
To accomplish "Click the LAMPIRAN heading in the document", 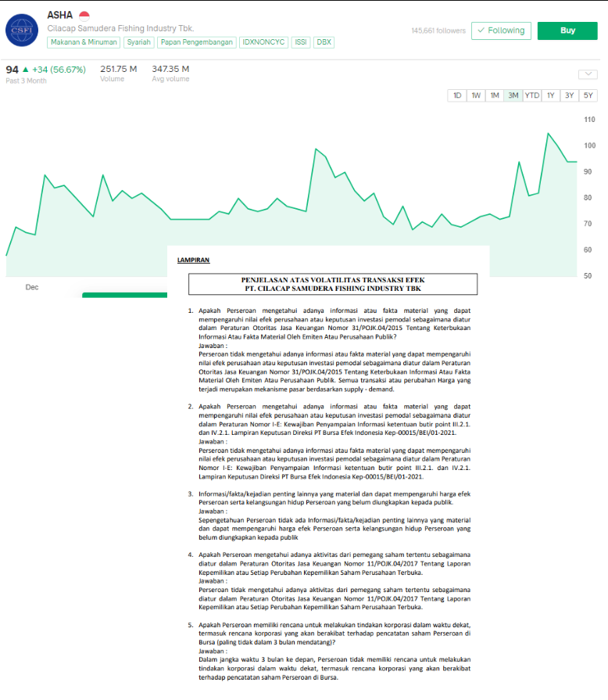I will coord(193,260).
